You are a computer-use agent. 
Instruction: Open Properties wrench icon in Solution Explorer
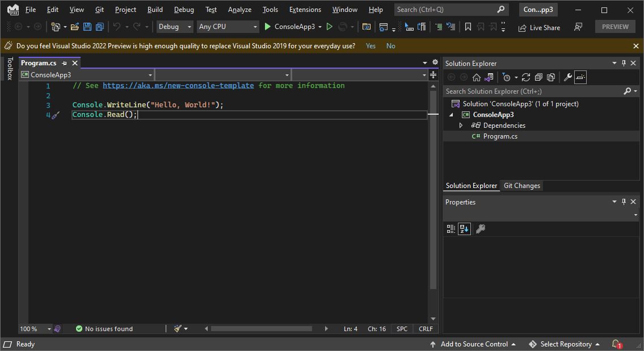pyautogui.click(x=567, y=77)
